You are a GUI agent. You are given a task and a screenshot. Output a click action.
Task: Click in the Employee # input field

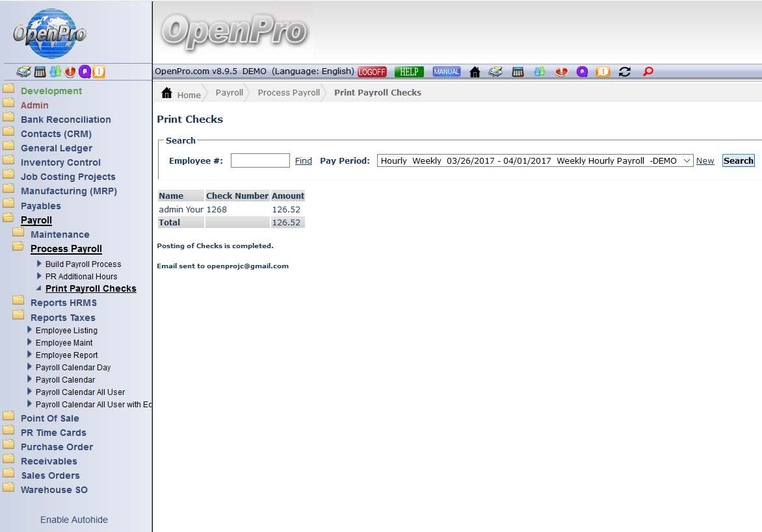click(260, 160)
